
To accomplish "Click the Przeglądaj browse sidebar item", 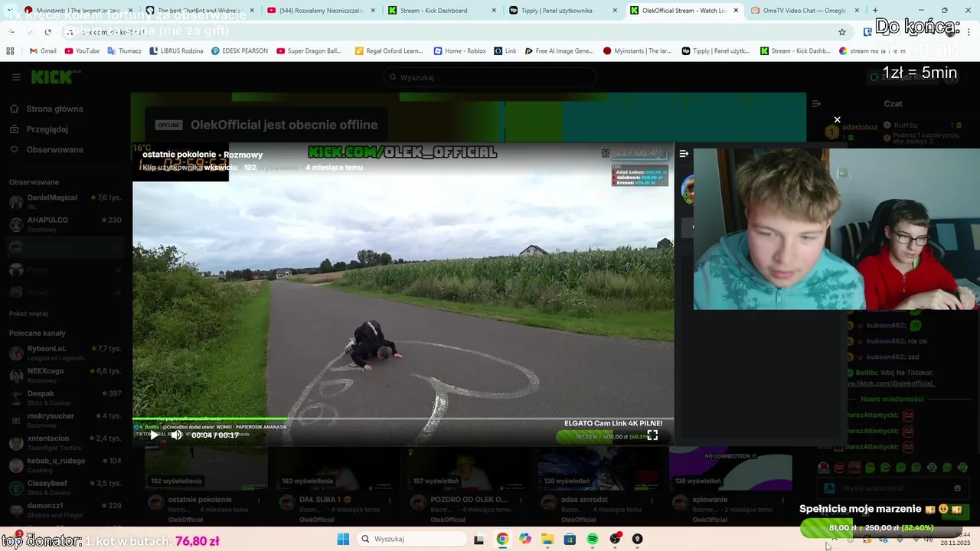I will click(47, 129).
